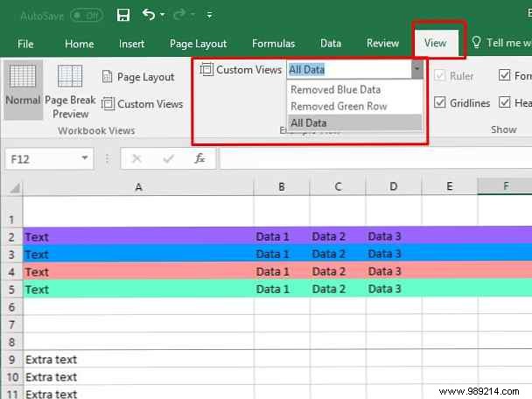Toggle the Gridlines checkbox

(x=440, y=102)
